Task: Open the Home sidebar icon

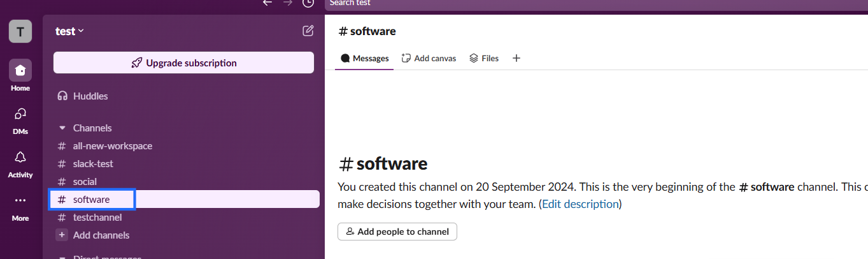Action: (x=20, y=75)
